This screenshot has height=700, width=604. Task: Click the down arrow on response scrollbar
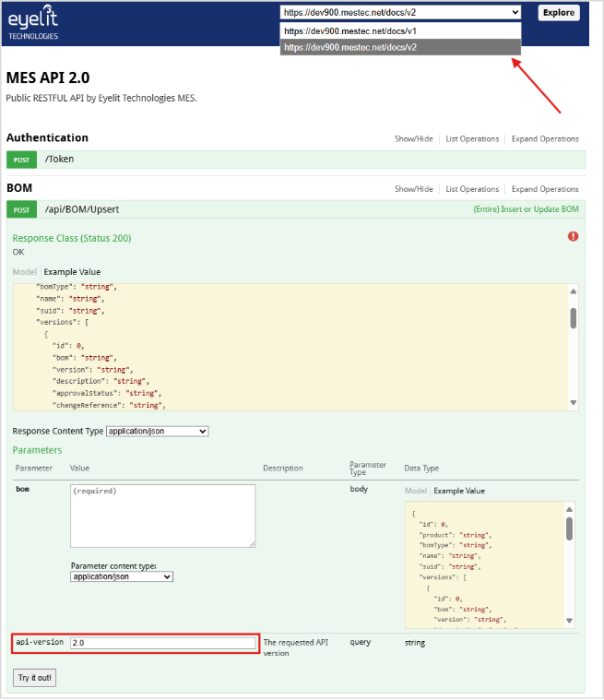tap(574, 403)
